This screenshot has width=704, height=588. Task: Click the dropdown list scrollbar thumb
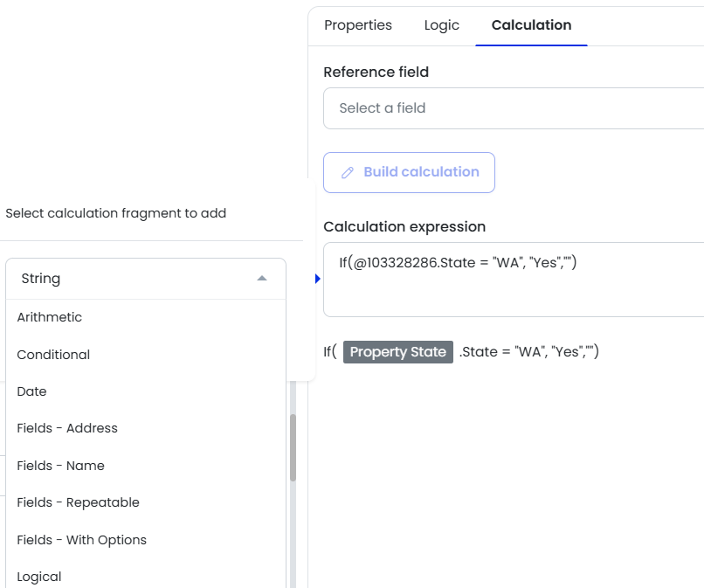click(293, 447)
